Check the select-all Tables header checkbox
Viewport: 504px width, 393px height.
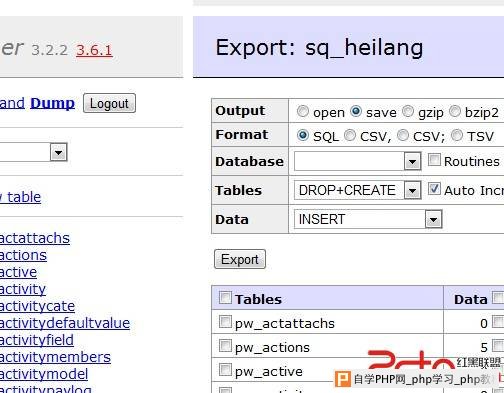[x=225, y=298]
